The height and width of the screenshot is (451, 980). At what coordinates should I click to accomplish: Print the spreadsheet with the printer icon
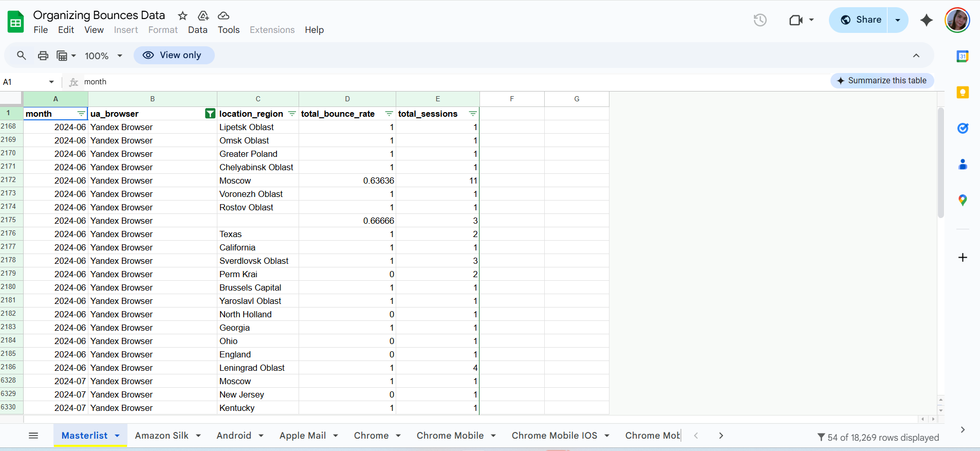(x=43, y=56)
